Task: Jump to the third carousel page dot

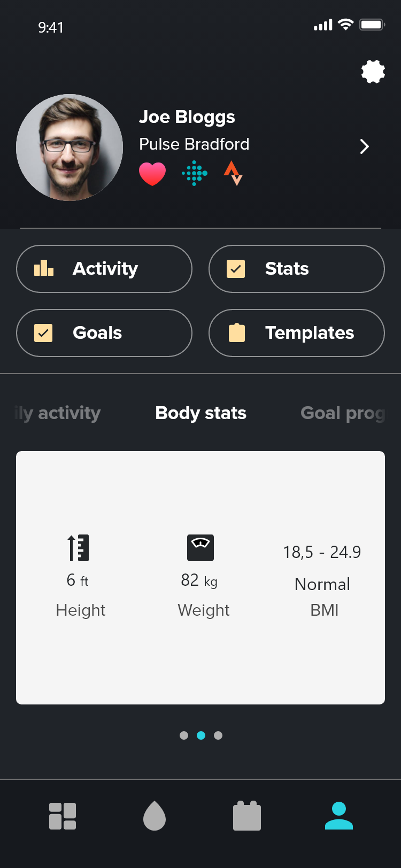Action: pos(218,735)
